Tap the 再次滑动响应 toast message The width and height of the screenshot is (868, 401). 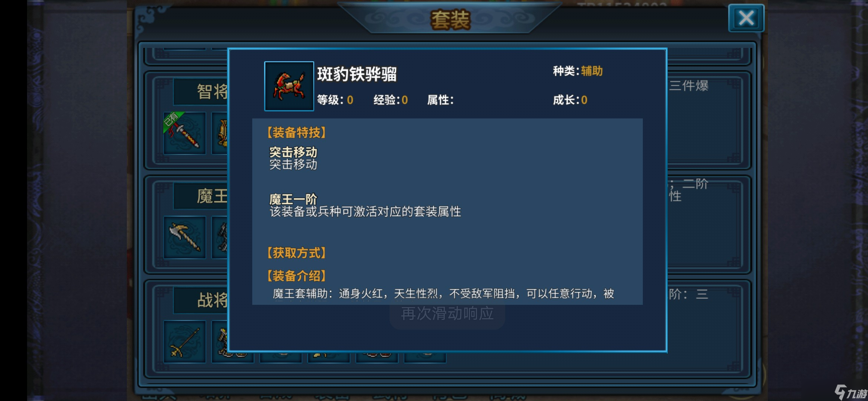(x=447, y=314)
